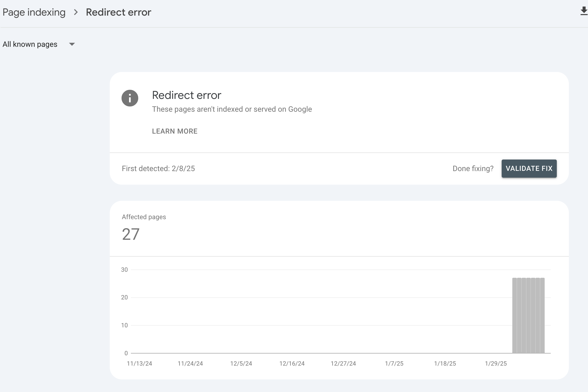
Task: Go back to Page indexing breadcrumb
Action: [34, 12]
